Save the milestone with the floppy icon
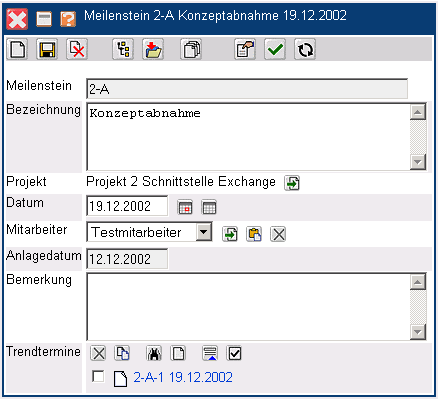This screenshot has height=399, width=438. [47, 49]
